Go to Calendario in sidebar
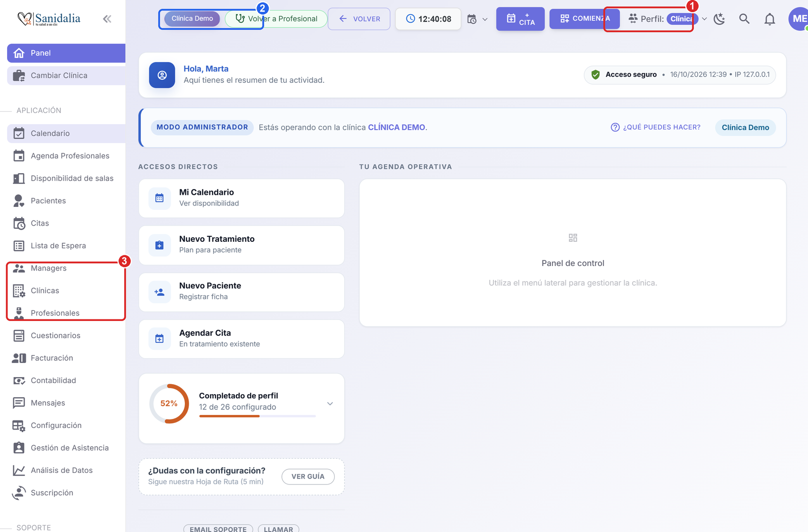Screen dimensions: 808x532 pyautogui.click(x=66, y=133)
